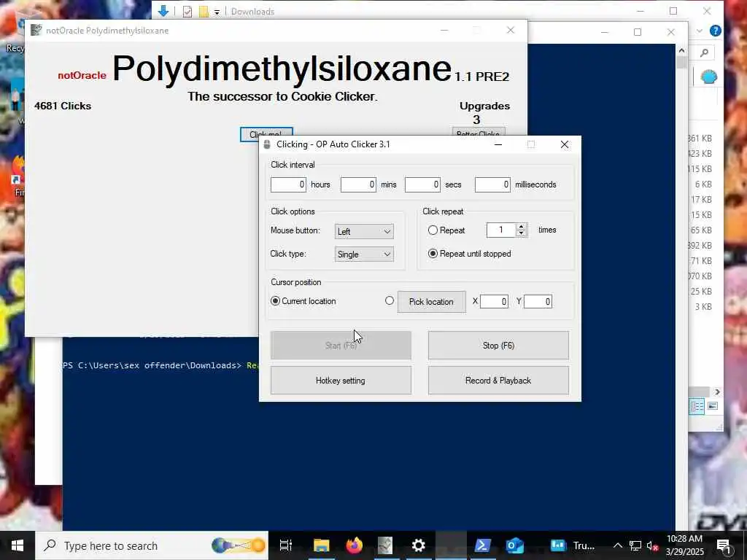
Task: Click the taskbar clock showing 10:28 AM
Action: [684, 545]
